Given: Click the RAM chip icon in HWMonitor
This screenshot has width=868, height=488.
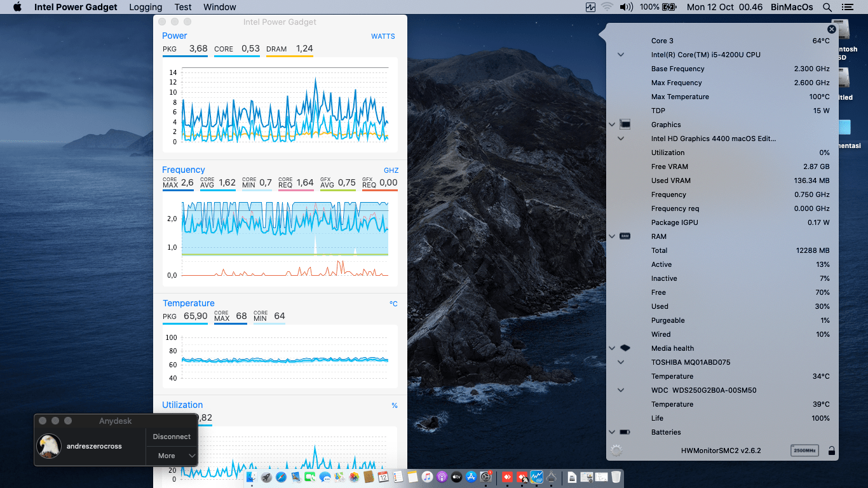Looking at the screenshot, I should 625,236.
